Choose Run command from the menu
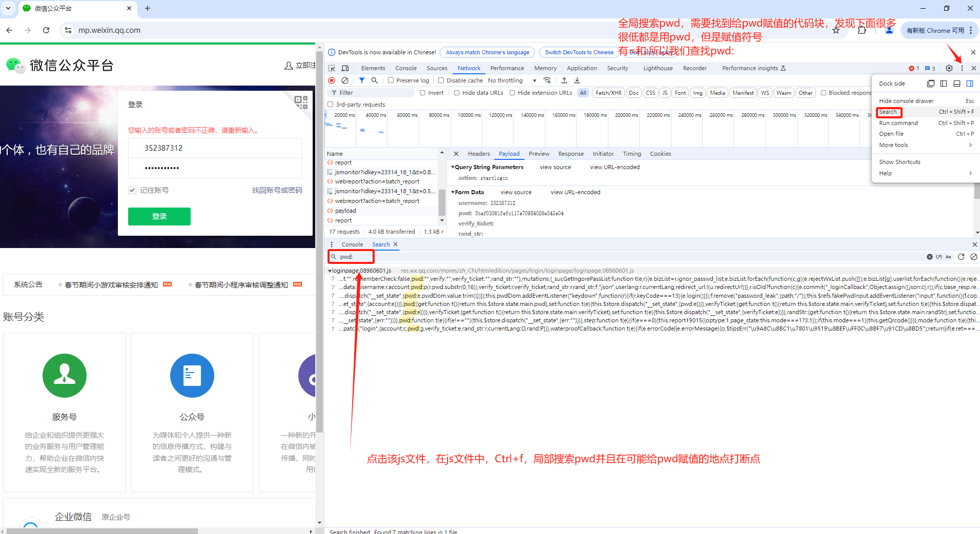The width and height of the screenshot is (980, 534). coord(926,123)
